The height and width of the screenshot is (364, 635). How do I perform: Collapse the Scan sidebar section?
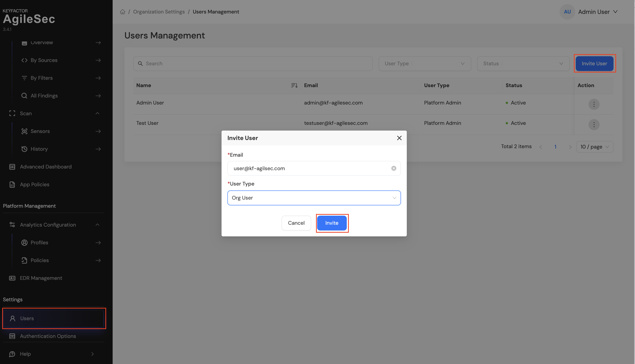coord(97,114)
